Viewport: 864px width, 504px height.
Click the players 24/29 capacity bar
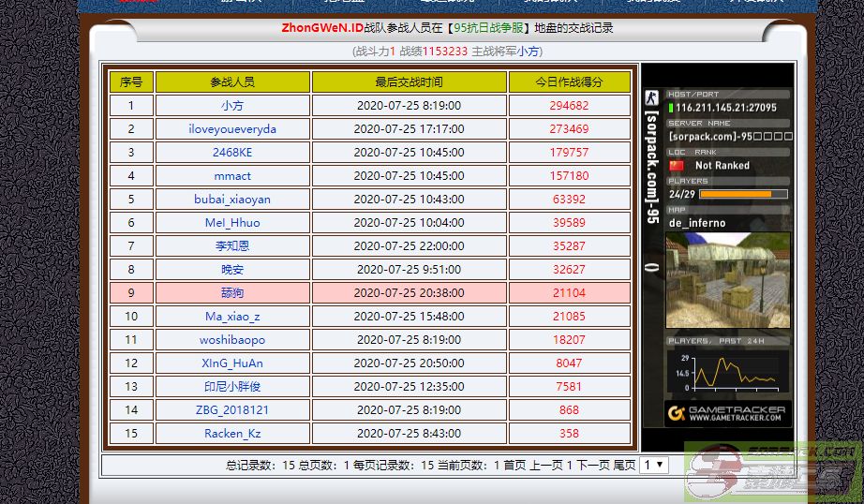[x=742, y=195]
